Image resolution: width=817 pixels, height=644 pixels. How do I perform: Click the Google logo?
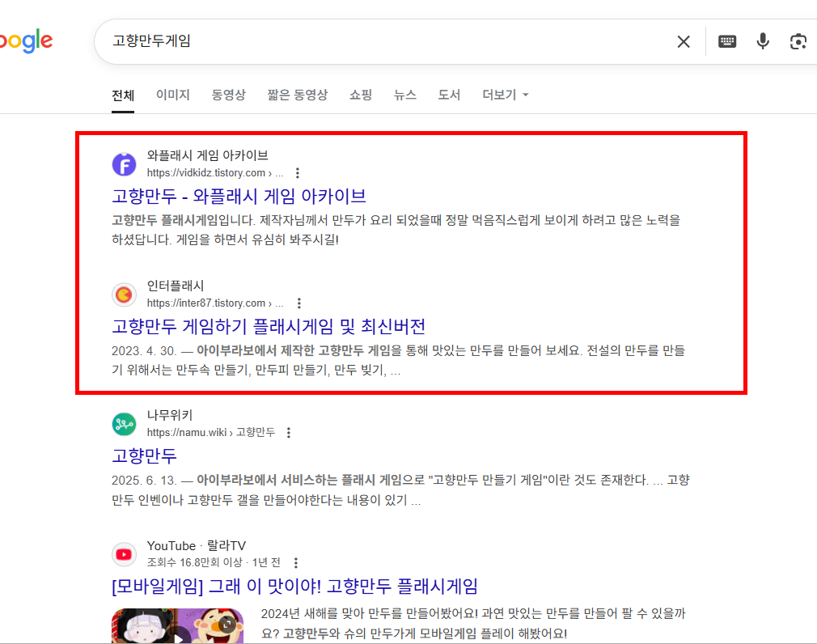(26, 41)
